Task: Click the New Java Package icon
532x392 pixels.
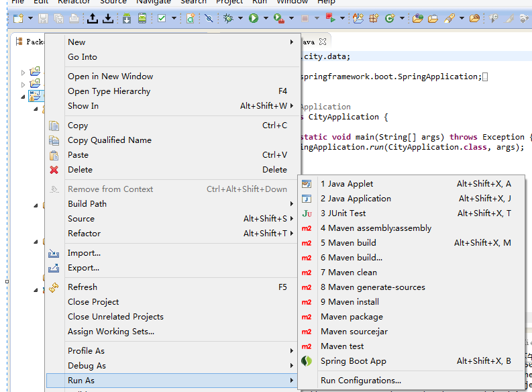Action: tap(374, 18)
